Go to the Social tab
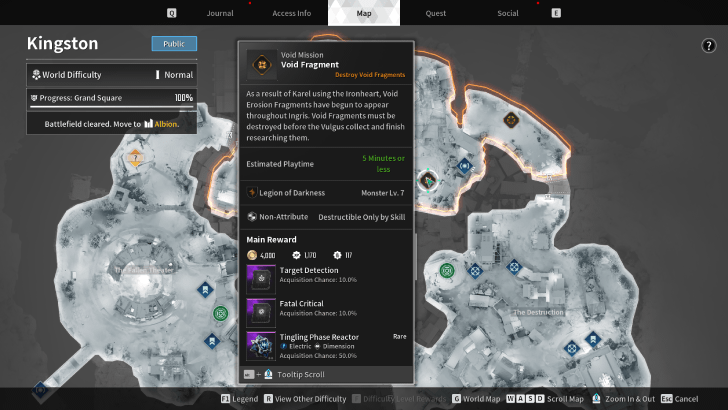 [x=507, y=13]
